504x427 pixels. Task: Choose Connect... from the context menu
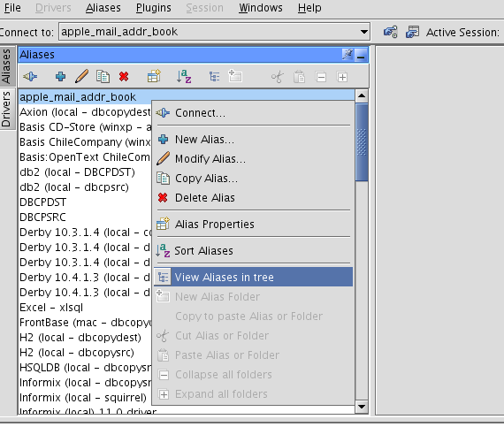[253, 113]
